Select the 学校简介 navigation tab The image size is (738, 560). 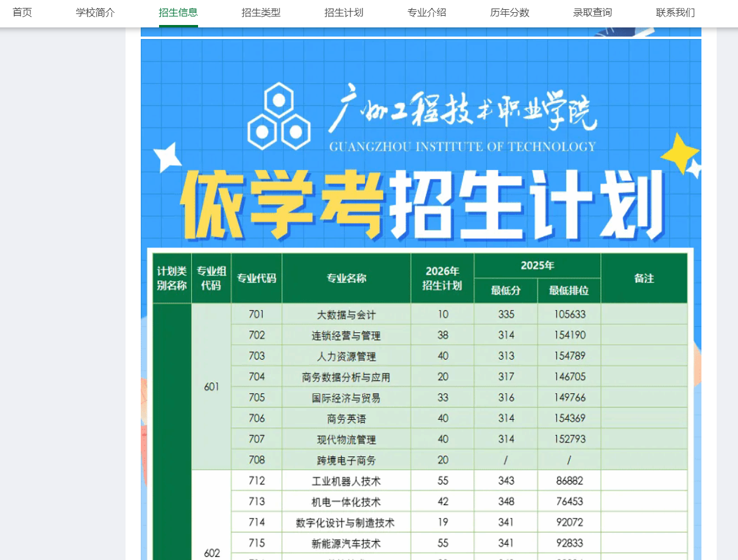pyautogui.click(x=94, y=12)
